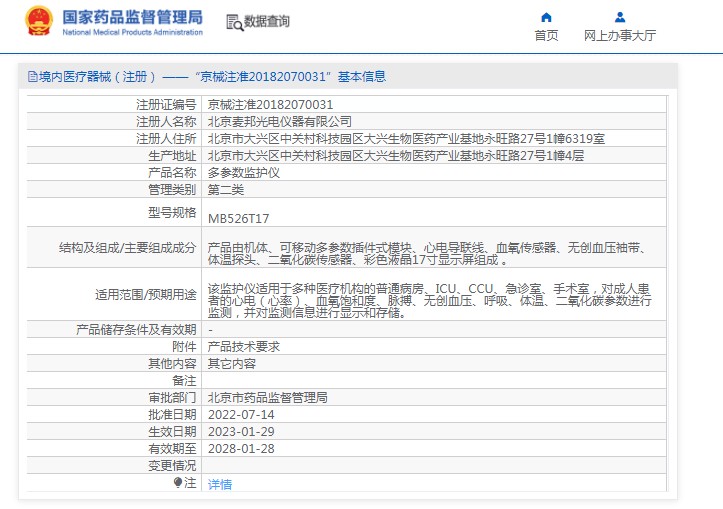
Task: Click the 管理类别 label
Action: (172, 190)
